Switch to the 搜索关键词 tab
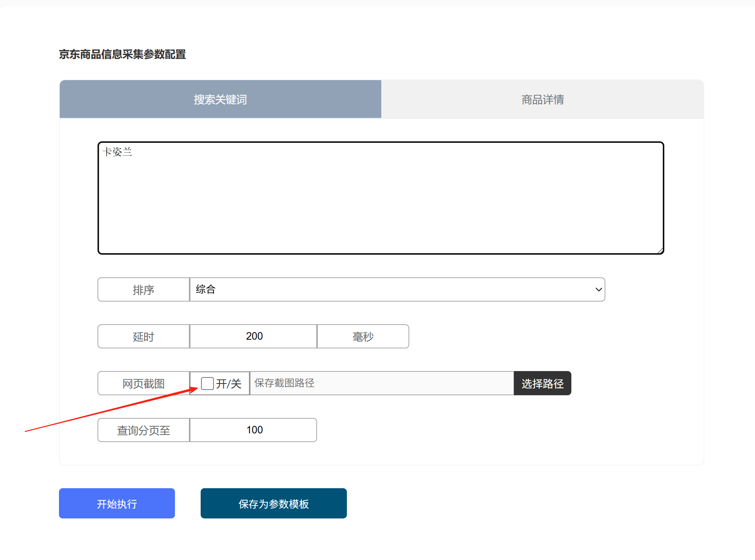 click(220, 99)
